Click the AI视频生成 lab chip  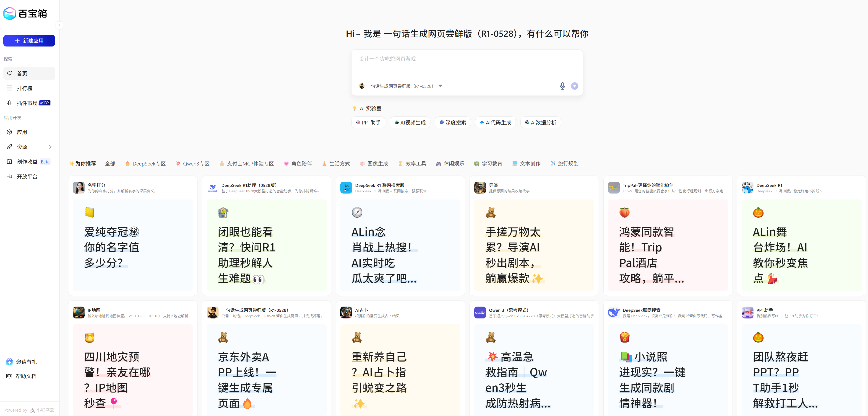point(410,122)
